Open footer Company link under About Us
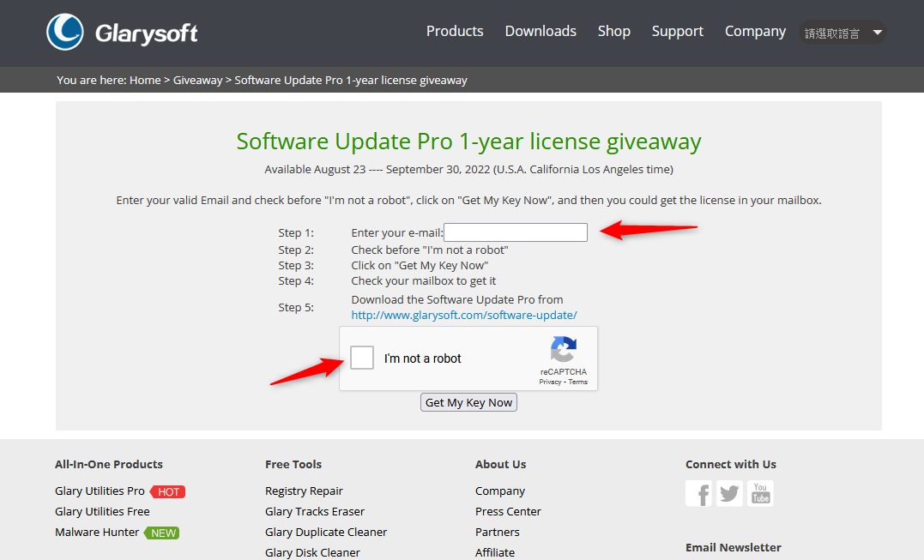 pyautogui.click(x=499, y=491)
